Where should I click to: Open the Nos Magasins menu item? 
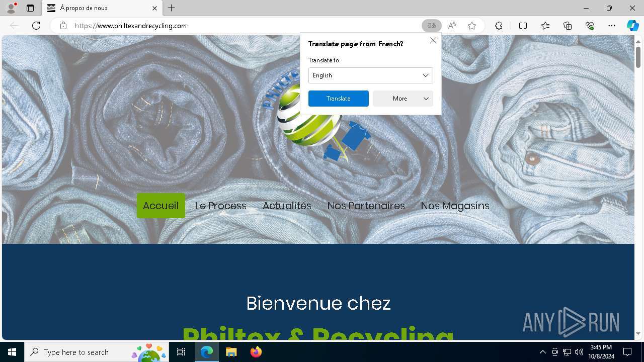point(455,206)
